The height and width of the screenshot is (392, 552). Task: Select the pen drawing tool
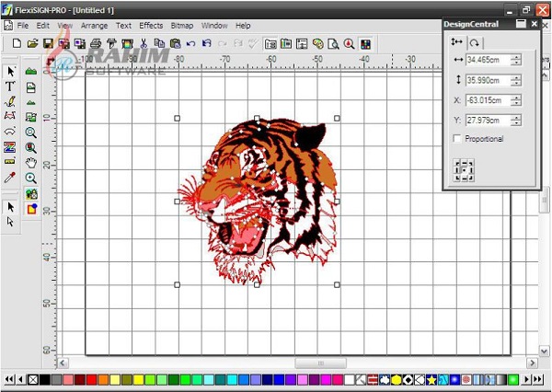(x=10, y=101)
